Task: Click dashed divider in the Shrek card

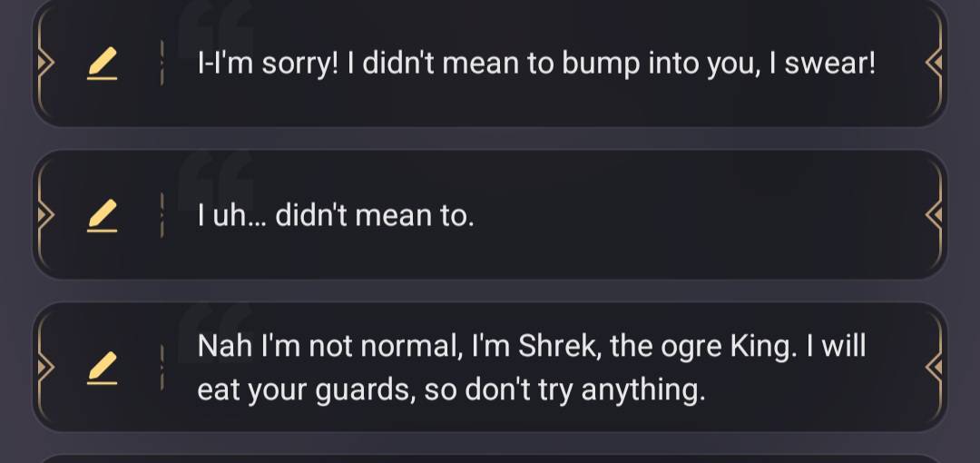Action: coord(162,367)
